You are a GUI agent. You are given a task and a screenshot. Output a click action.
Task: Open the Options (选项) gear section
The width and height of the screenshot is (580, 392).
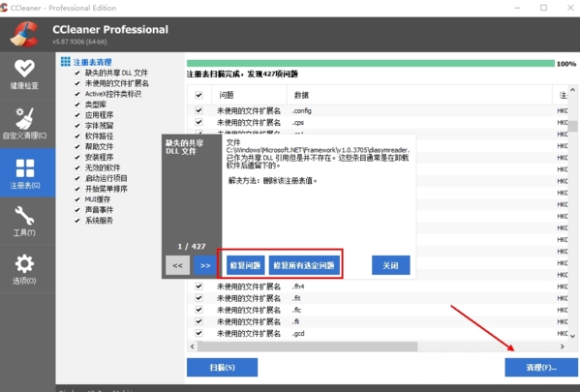point(24,269)
